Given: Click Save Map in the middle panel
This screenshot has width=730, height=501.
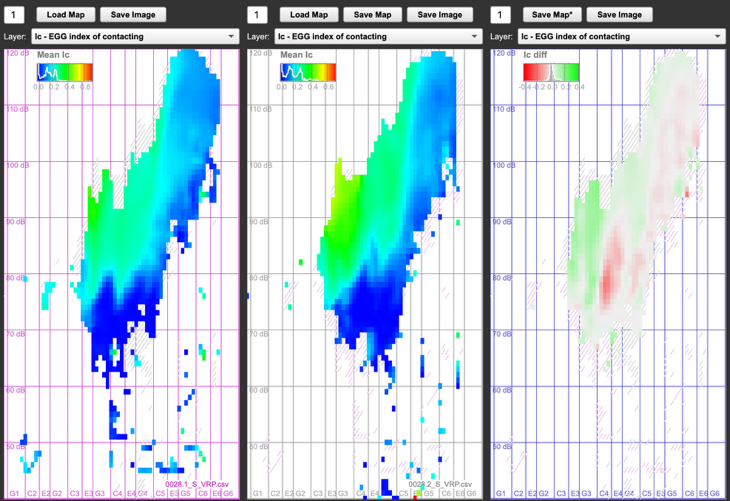Looking at the screenshot, I should [x=372, y=15].
